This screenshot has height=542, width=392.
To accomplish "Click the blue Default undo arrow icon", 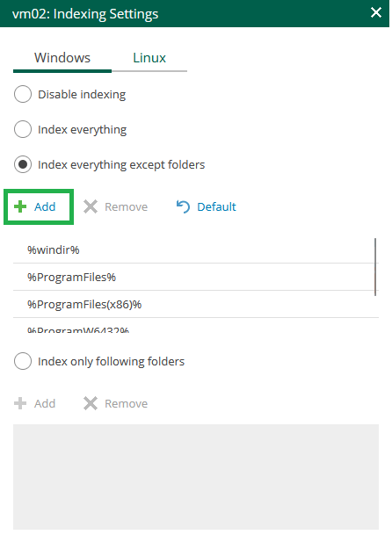I will (183, 206).
